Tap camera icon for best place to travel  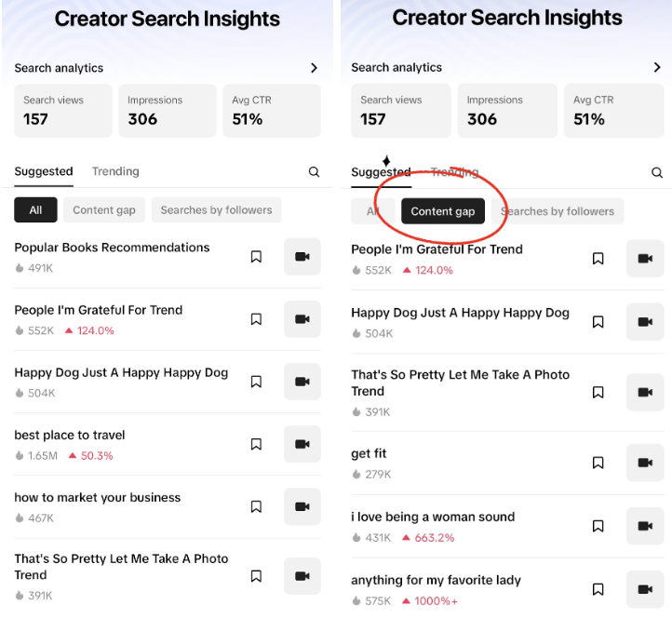(x=302, y=444)
